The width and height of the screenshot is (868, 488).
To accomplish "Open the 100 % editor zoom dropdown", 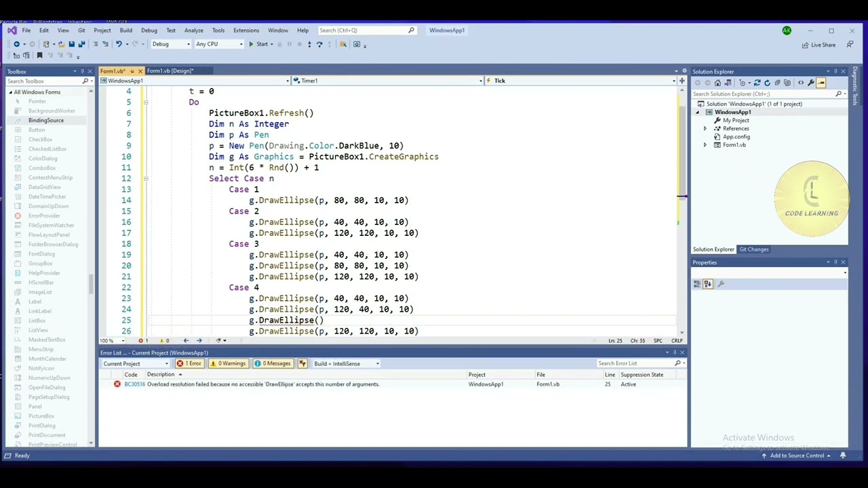I will [111, 341].
